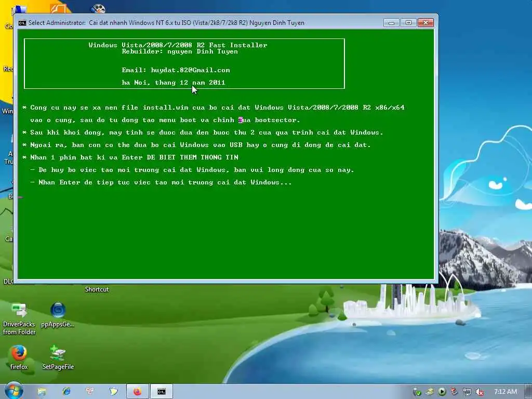Screen dimensions: 532x399
Task: Minimize the Fast Installer console window
Action: [x=391, y=23]
